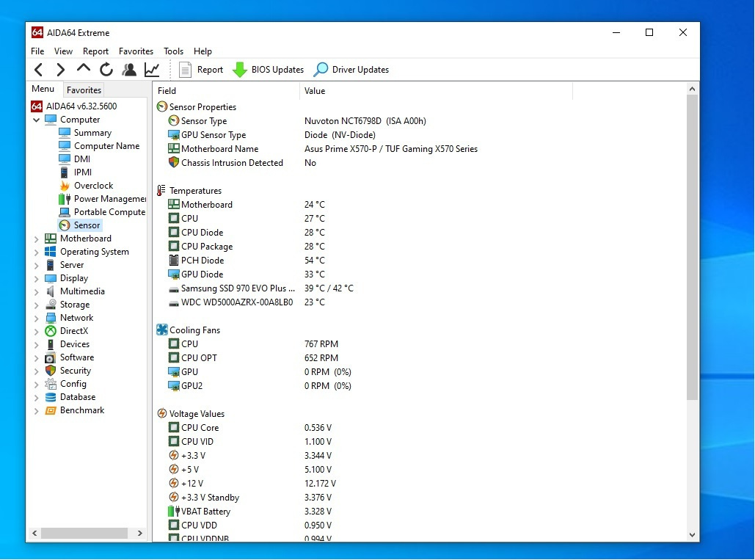755x560 pixels.
Task: Open Driver Updates
Action: (351, 70)
